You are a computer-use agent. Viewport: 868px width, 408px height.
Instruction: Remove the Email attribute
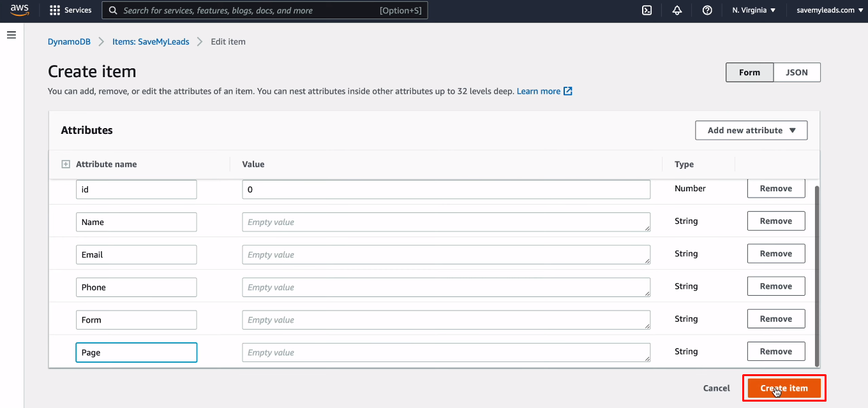tap(775, 254)
